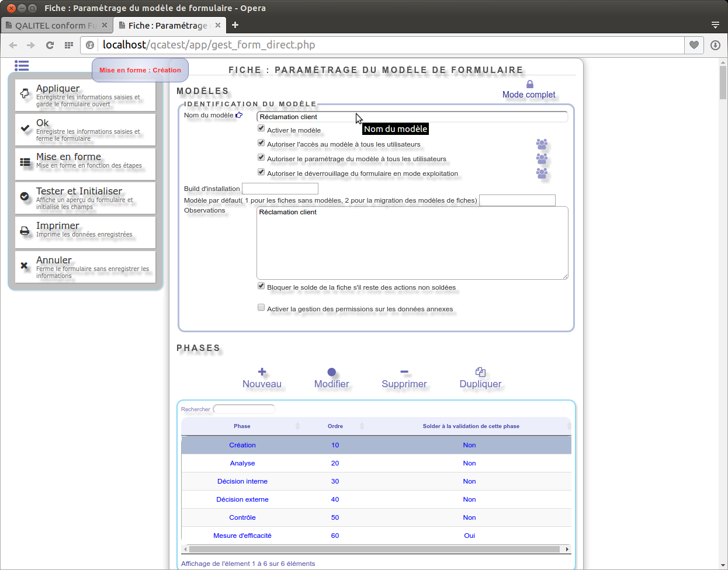
Task: Select the Création phase row
Action: coord(376,445)
